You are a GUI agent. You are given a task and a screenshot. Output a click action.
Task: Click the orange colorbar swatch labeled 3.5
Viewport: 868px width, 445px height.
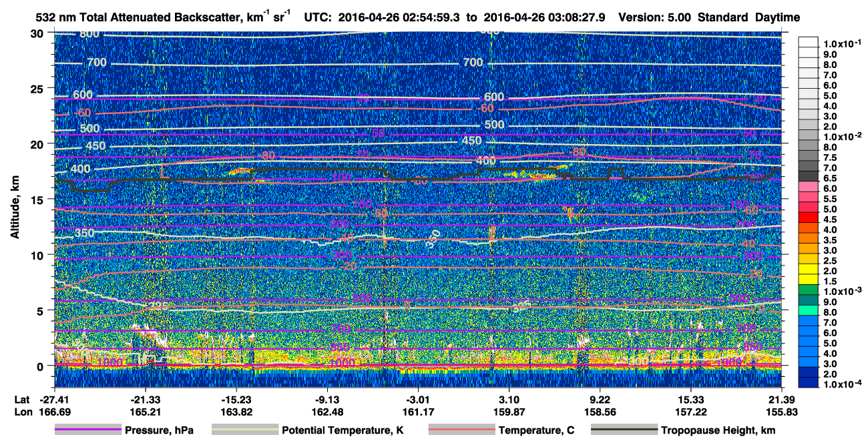(x=808, y=238)
